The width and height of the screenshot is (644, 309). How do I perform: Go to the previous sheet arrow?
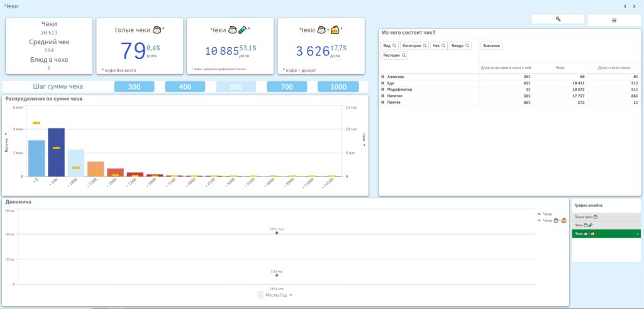[625, 6]
